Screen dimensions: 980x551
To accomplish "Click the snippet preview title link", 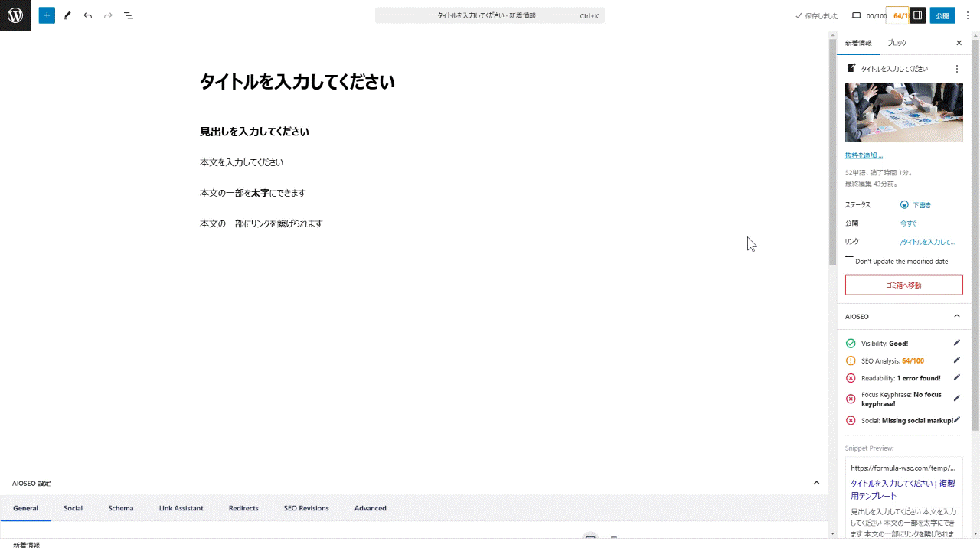I will click(903, 490).
